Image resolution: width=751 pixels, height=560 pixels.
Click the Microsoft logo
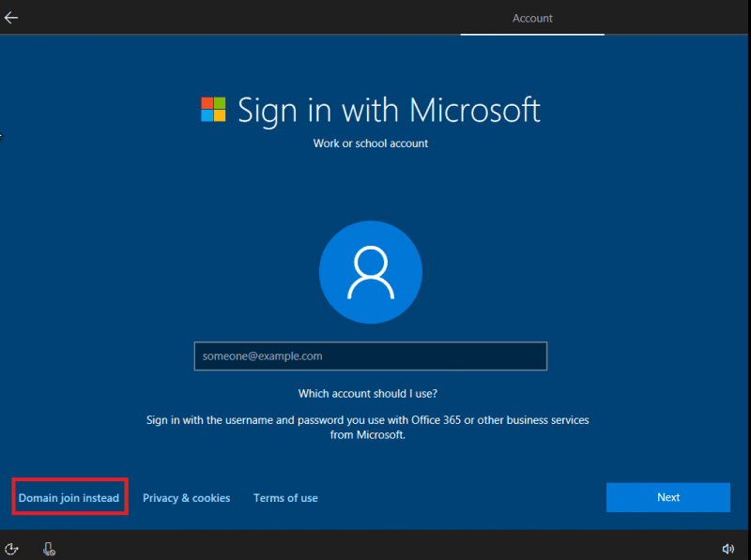click(x=213, y=109)
